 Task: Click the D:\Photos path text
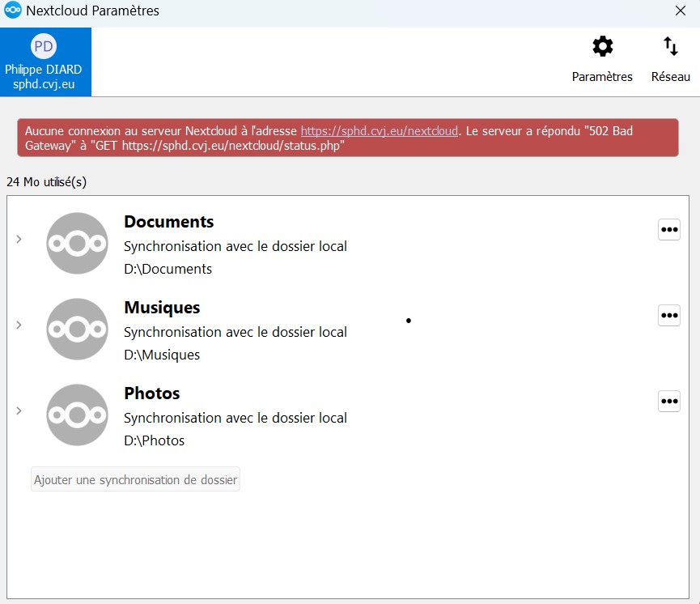pyautogui.click(x=154, y=440)
